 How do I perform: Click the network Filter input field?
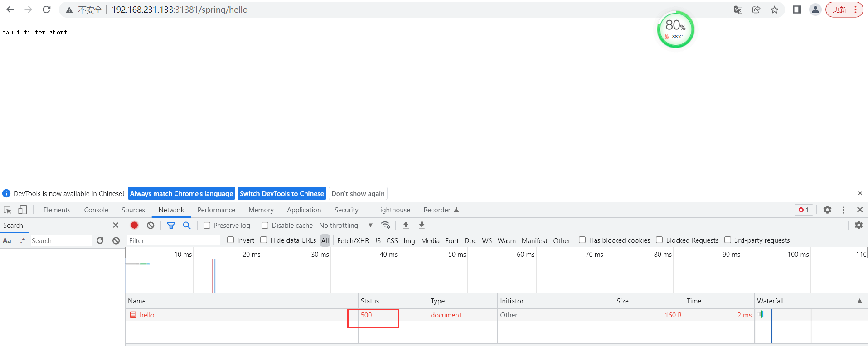(x=172, y=240)
